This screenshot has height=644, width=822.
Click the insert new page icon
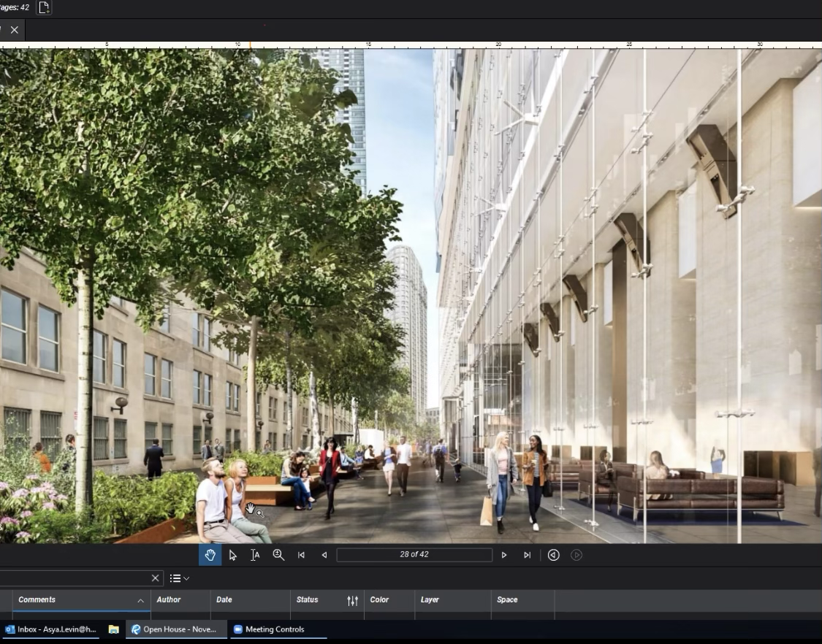(44, 8)
